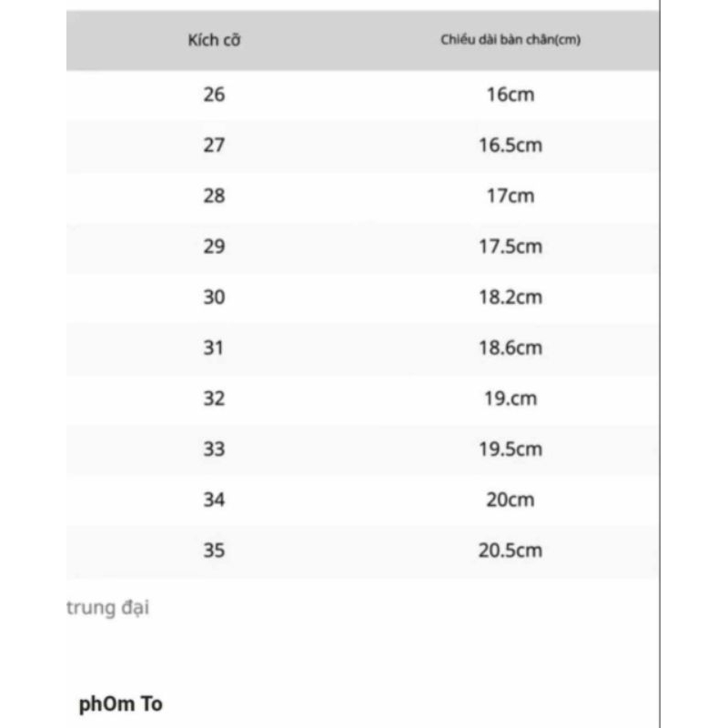
Task: Click the 'trung đại' text below the table
Action: pyautogui.click(x=108, y=608)
